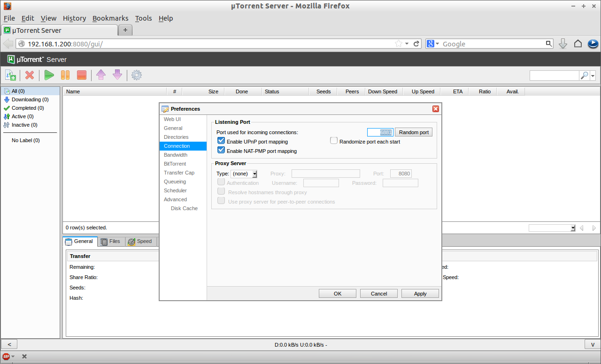601x364 pixels.
Task: Filter by Active (0) category
Action: [x=30, y=116]
